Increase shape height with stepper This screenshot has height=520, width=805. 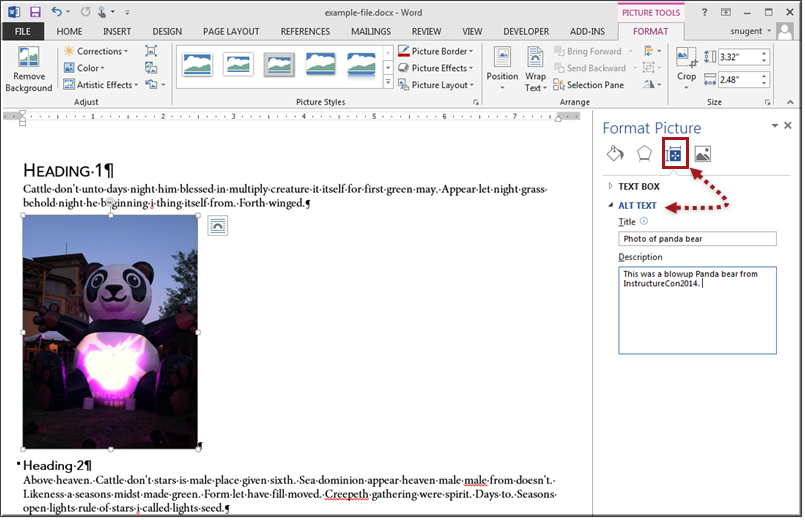[764, 53]
